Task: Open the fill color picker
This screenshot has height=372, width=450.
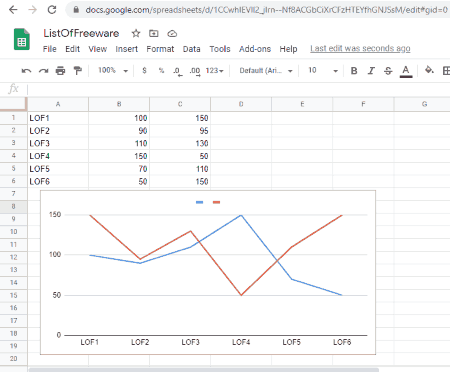Action: 429,70
